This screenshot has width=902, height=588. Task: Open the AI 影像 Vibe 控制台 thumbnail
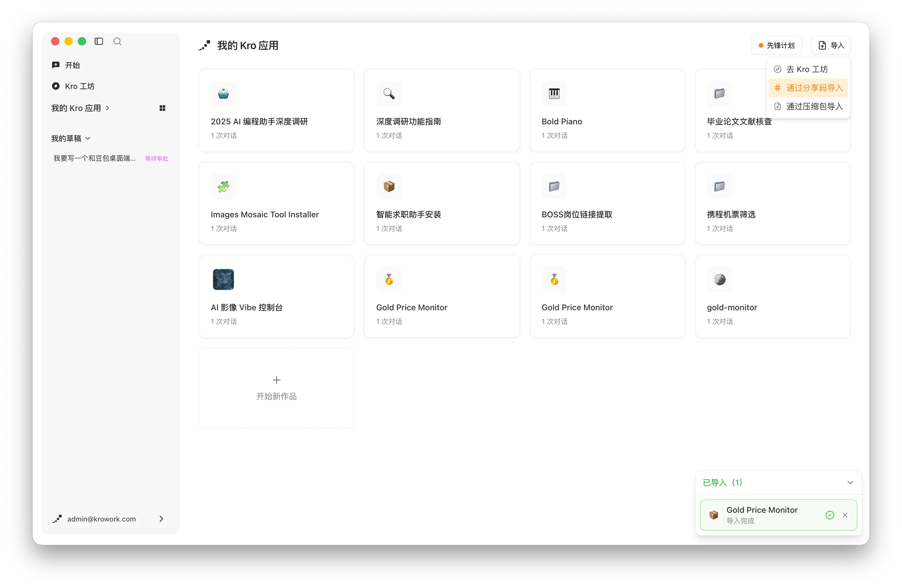[x=223, y=279]
